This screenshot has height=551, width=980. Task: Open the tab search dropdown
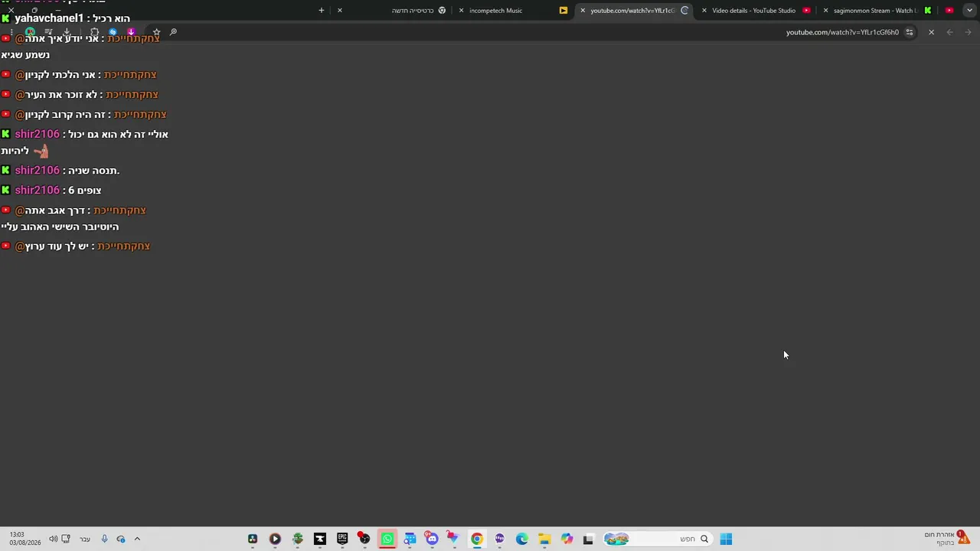tap(970, 11)
